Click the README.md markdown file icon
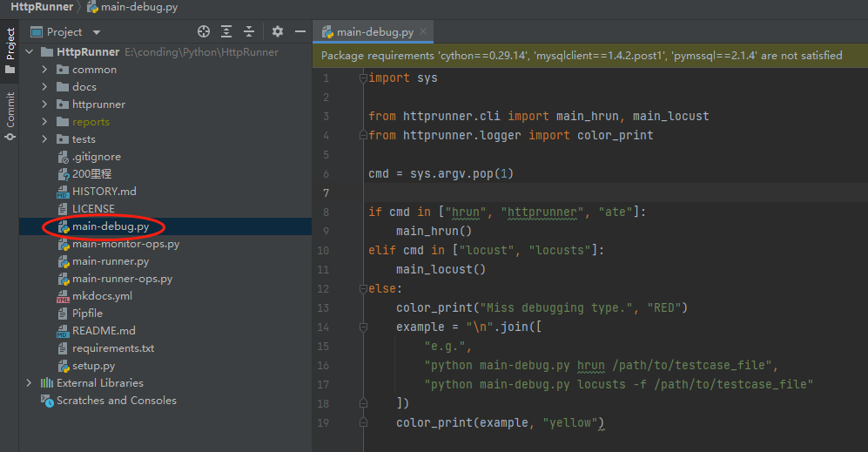The width and height of the screenshot is (868, 452). pos(63,331)
